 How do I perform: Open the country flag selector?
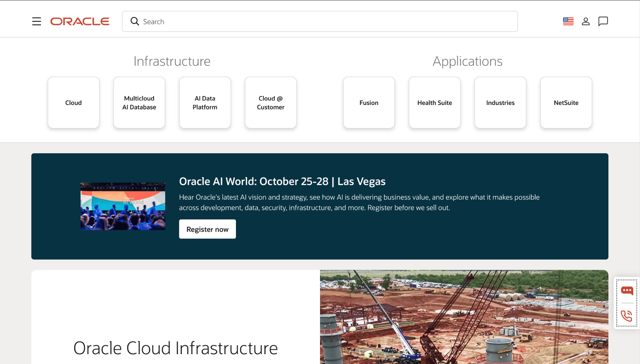click(568, 21)
